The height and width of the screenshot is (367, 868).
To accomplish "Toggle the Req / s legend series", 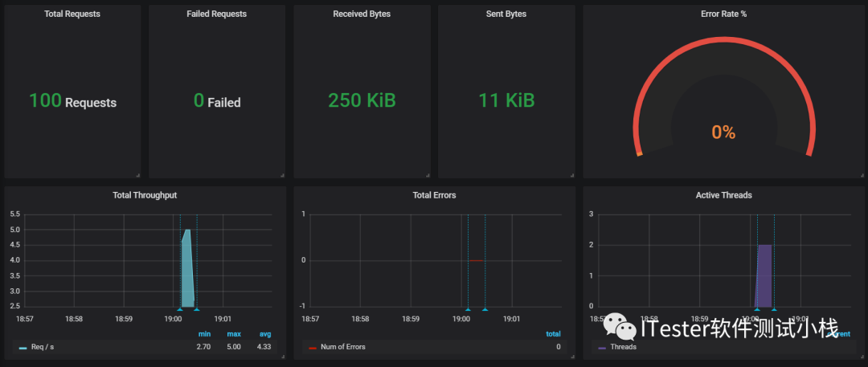I will 43,347.
